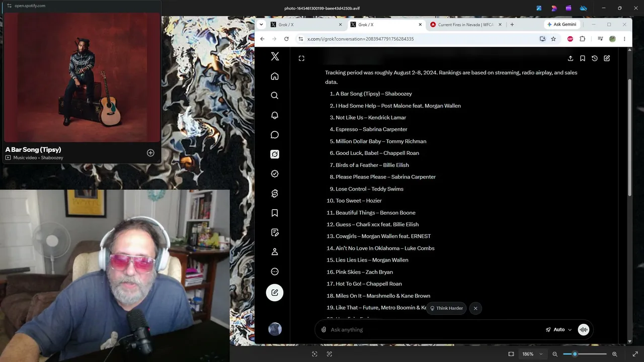Viewport: 644px width, 362px height.
Task: Enter full screen in the photo viewer
Action: [x=635, y=354]
